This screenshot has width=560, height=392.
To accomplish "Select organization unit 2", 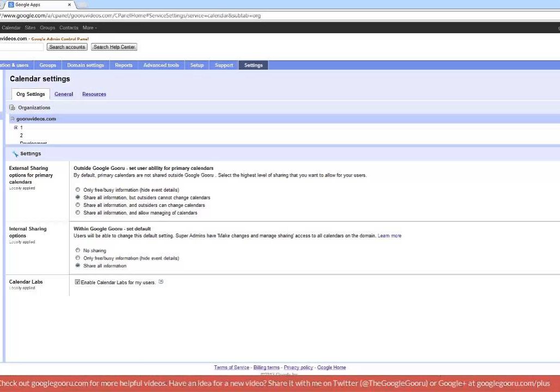I will pos(21,136).
